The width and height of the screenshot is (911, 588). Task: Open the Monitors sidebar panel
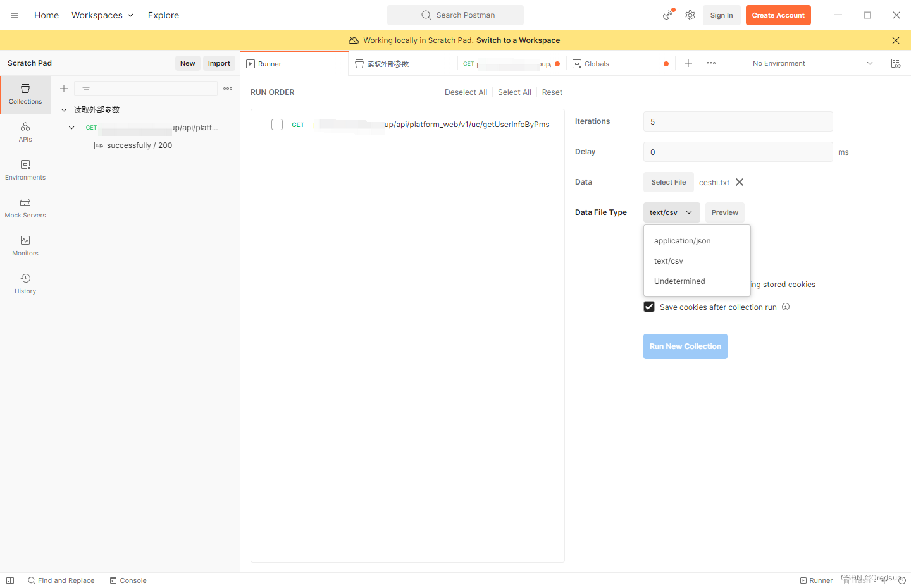coord(25,246)
